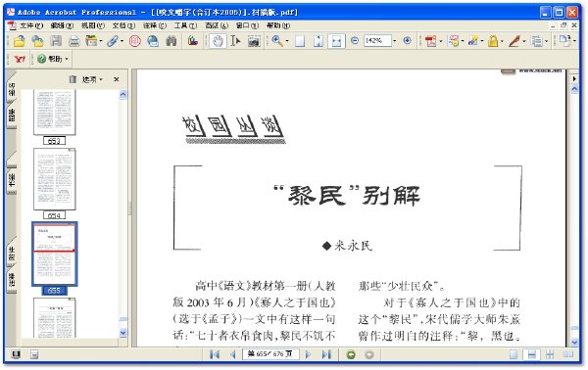588x370 pixels.
Task: Select page thumbnail 653
Action: [x=54, y=113]
